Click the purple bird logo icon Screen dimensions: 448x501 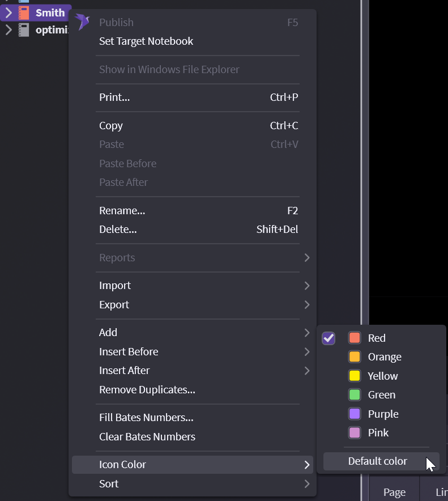coord(83,22)
